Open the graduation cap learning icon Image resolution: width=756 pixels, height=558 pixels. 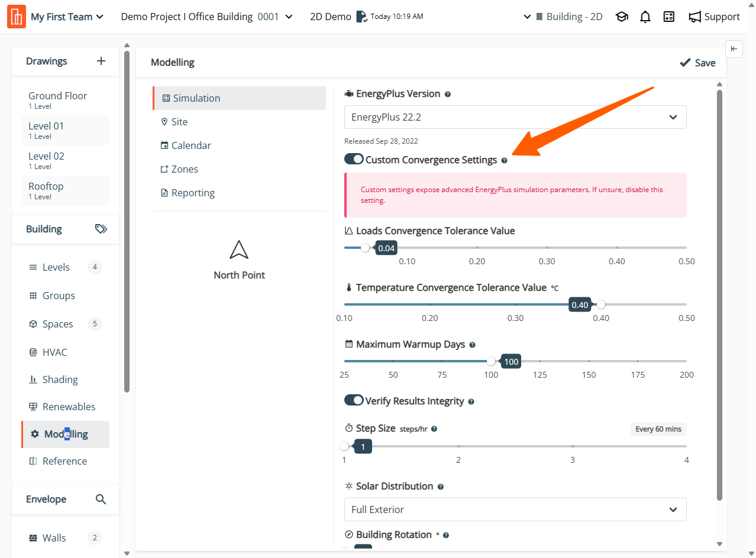(622, 17)
